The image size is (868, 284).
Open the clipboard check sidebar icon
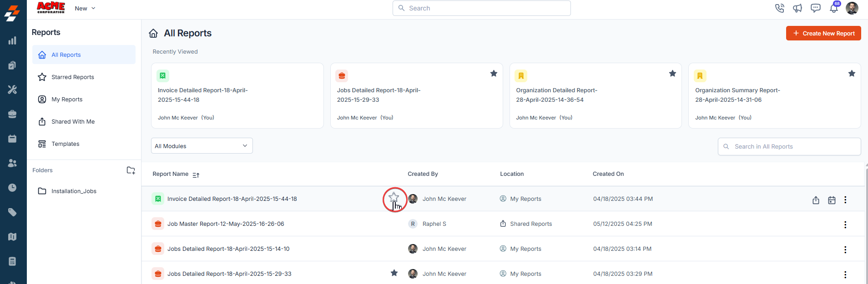[x=12, y=65]
